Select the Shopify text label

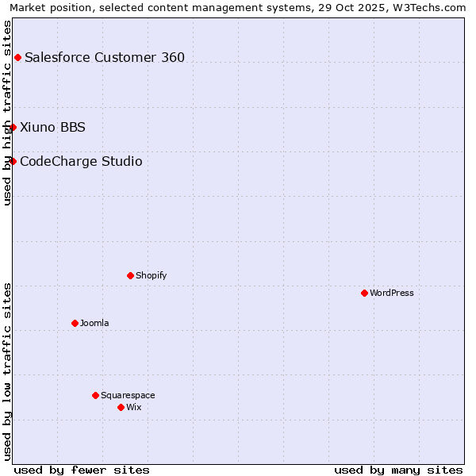pos(151,275)
